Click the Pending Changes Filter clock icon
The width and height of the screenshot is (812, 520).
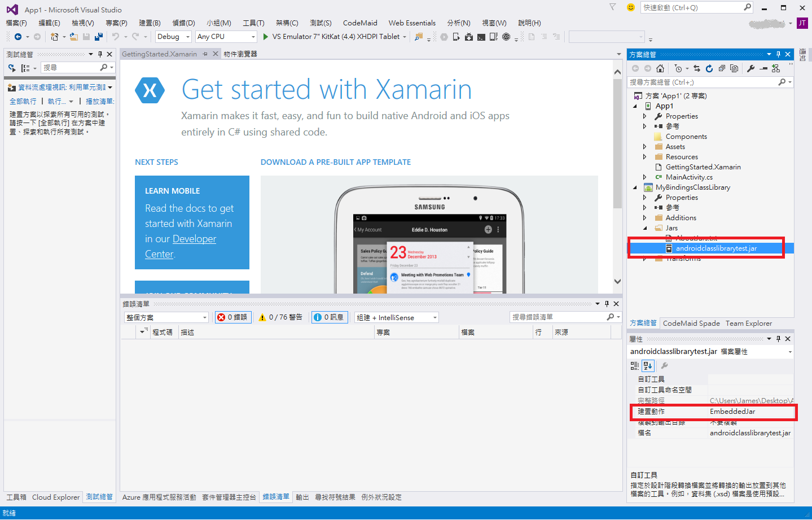[x=678, y=68]
